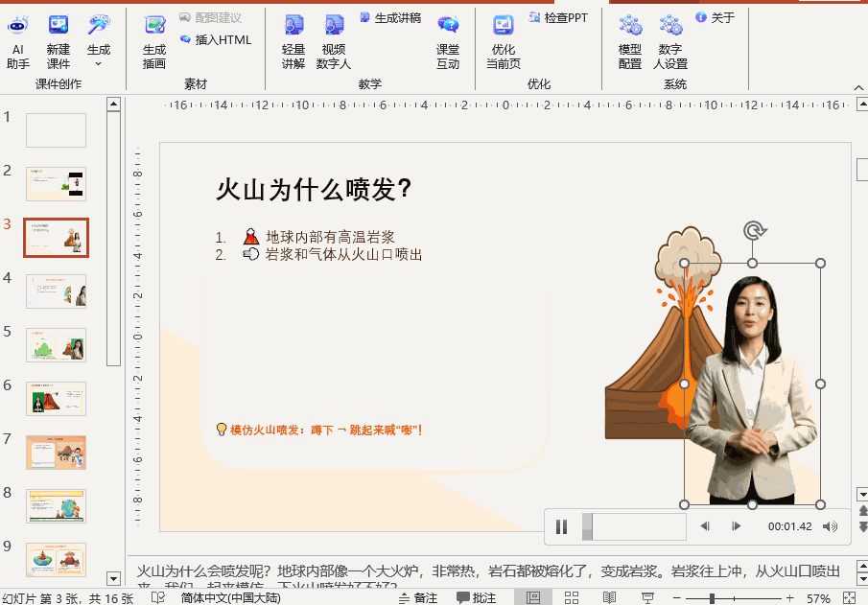Switch to normal view icon
This screenshot has height=605, width=868.
click(533, 597)
